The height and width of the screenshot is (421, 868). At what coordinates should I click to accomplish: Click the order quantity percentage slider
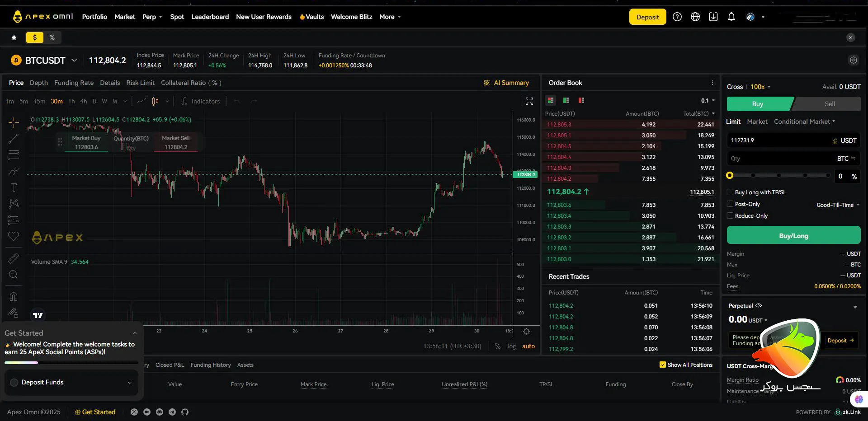(778, 175)
